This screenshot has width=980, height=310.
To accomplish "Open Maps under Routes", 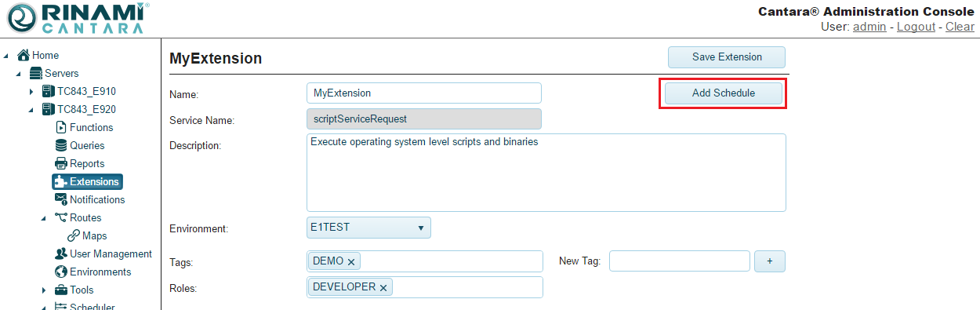I will pyautogui.click(x=94, y=236).
